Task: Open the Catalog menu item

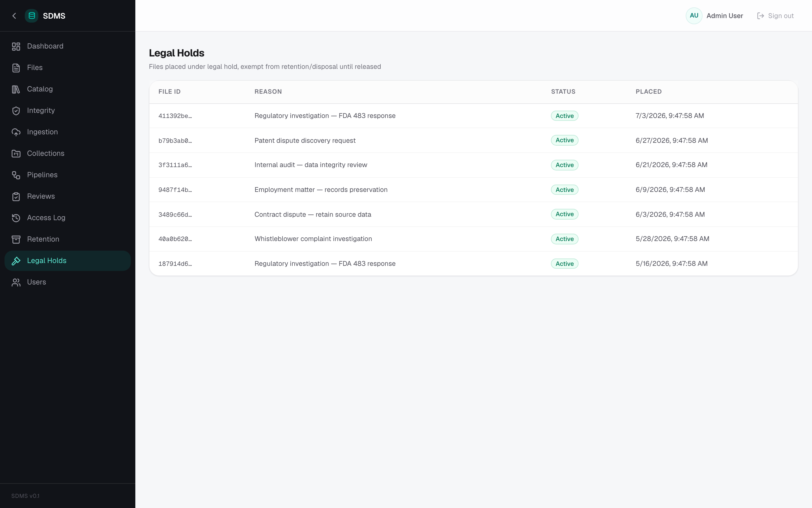Action: point(67,89)
